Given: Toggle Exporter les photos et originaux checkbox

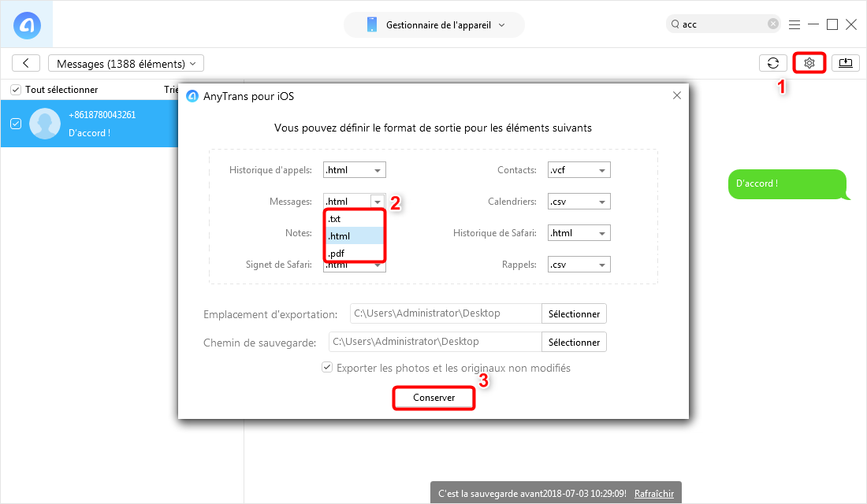Looking at the screenshot, I should pos(327,368).
